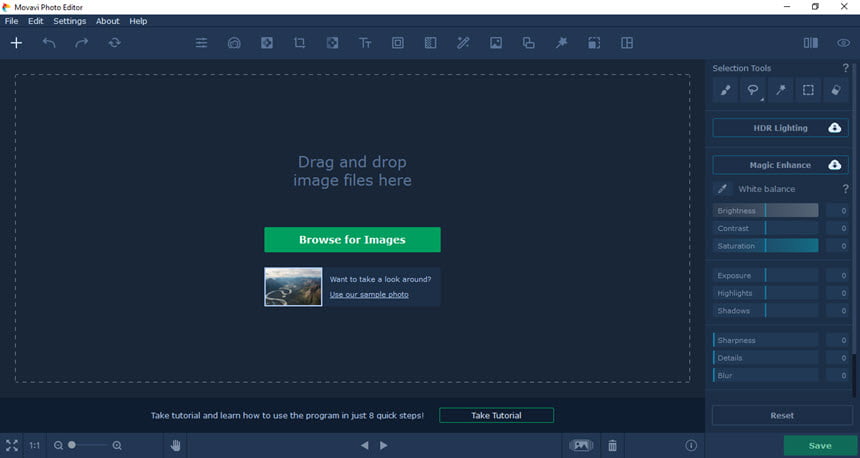
Task: Click the help question mark beside Selection Tools
Action: tap(845, 68)
